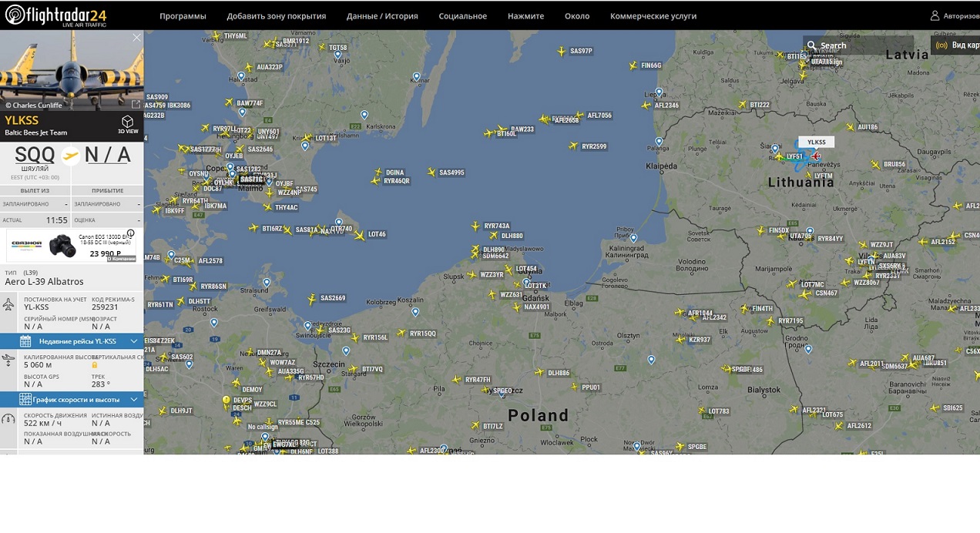
Task: Click the RYR15QQ plane marker
Action: (x=401, y=333)
